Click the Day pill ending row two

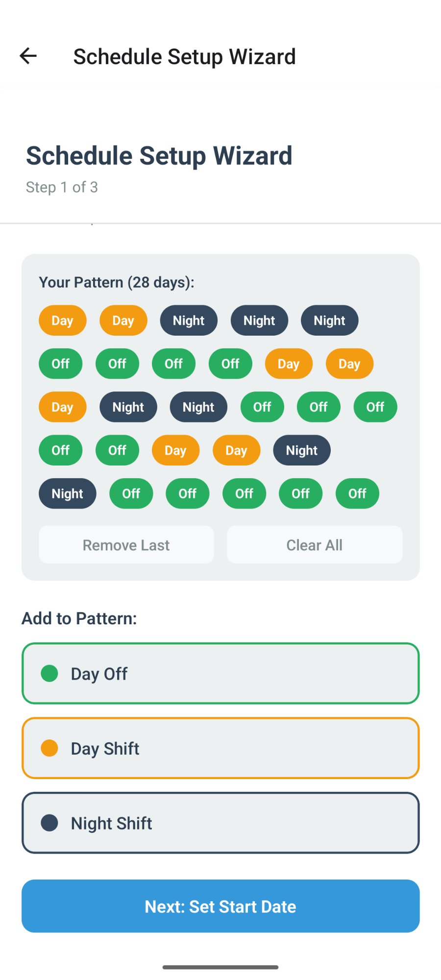click(x=349, y=364)
